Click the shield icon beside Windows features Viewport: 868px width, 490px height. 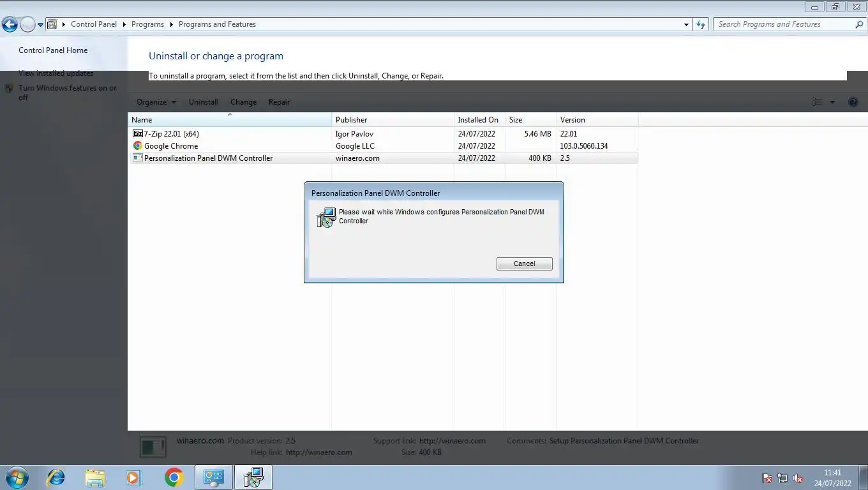10,89
